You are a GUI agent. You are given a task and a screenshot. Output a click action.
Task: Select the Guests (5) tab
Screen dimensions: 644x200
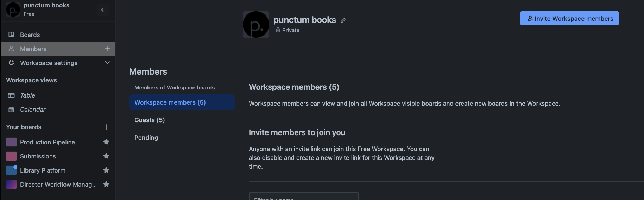pos(150,120)
